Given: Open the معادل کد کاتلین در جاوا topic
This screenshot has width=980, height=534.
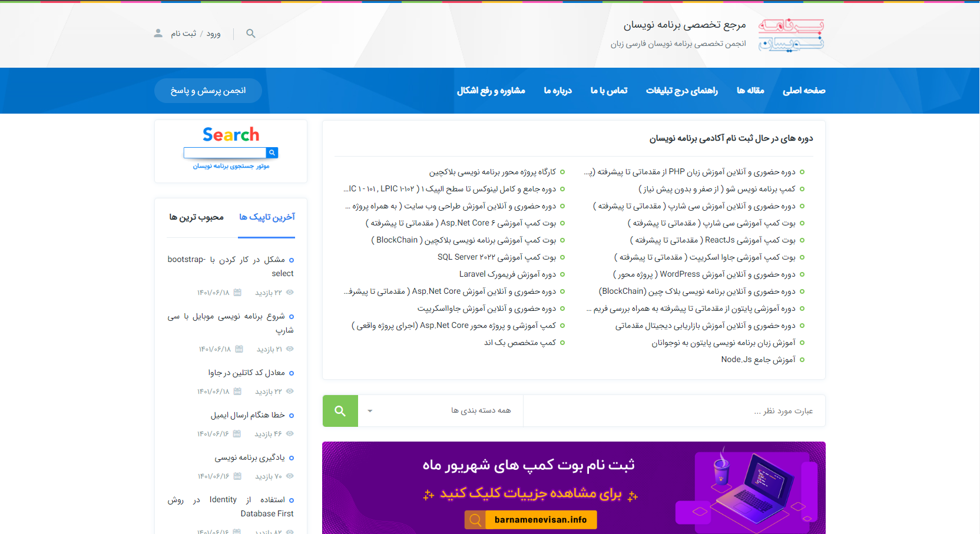Looking at the screenshot, I should coord(246,373).
